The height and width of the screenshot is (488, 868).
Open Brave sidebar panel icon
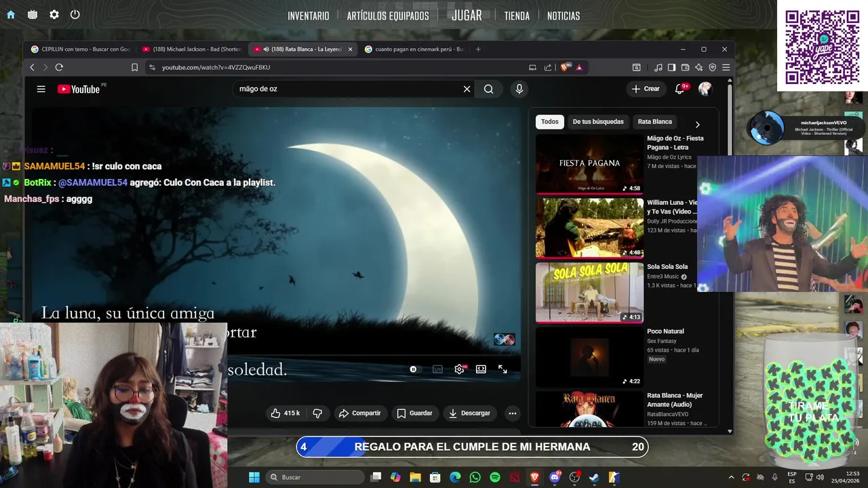671,67
